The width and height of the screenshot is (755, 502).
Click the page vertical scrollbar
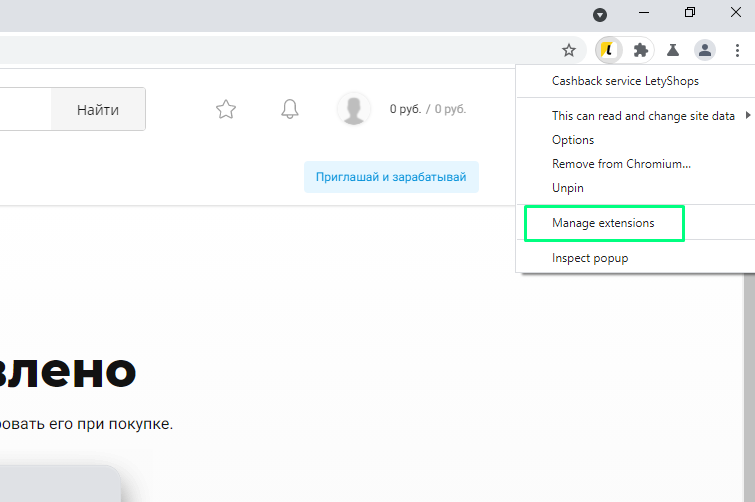pyautogui.click(x=749, y=387)
